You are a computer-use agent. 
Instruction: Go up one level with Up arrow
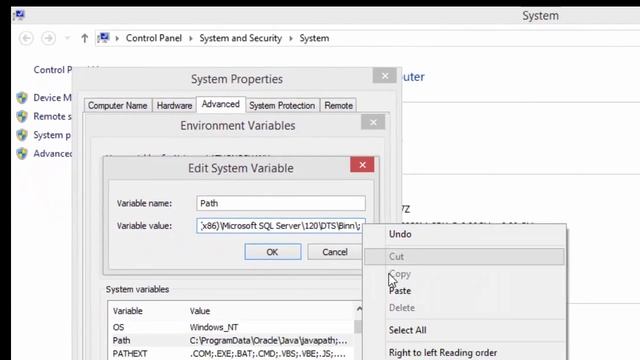point(84,38)
